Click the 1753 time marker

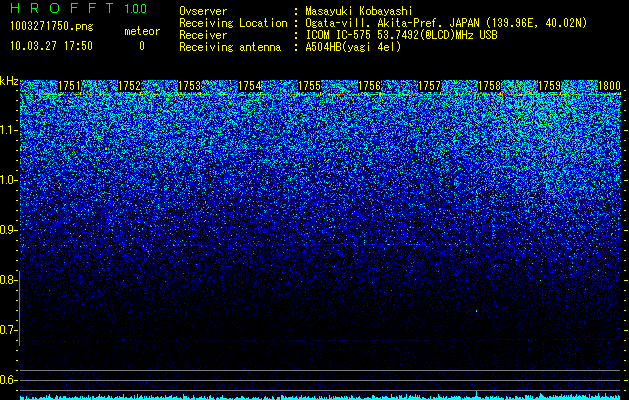click(x=189, y=86)
